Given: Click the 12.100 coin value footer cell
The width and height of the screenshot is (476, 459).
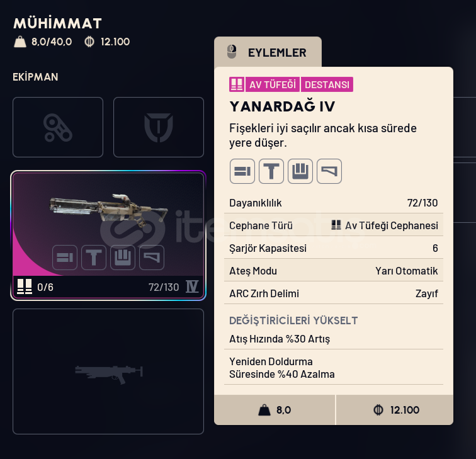Looking at the screenshot, I should 395,410.
